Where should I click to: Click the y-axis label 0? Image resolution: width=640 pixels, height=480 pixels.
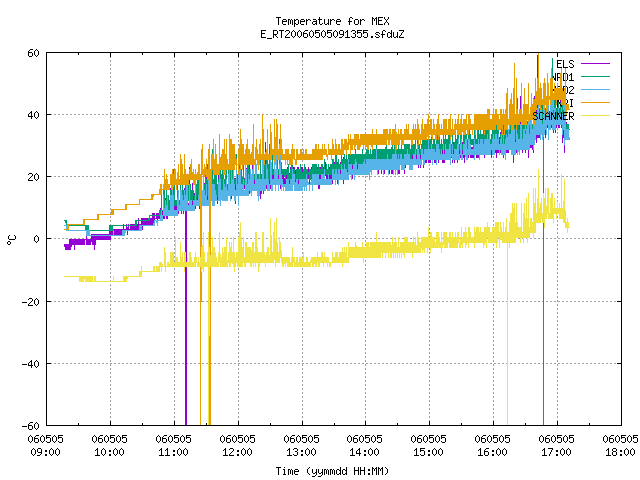pos(37,239)
